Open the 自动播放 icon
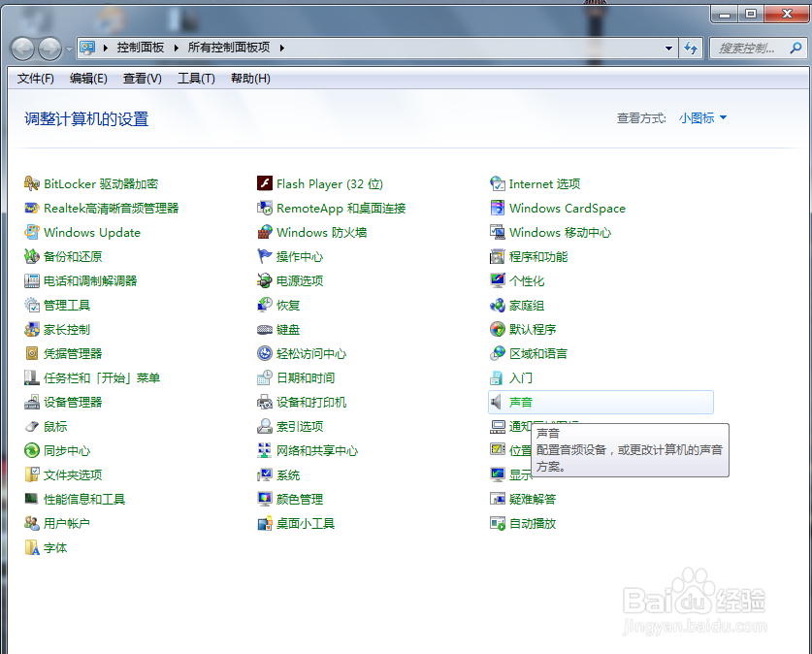The width and height of the screenshot is (812, 654). (497, 524)
